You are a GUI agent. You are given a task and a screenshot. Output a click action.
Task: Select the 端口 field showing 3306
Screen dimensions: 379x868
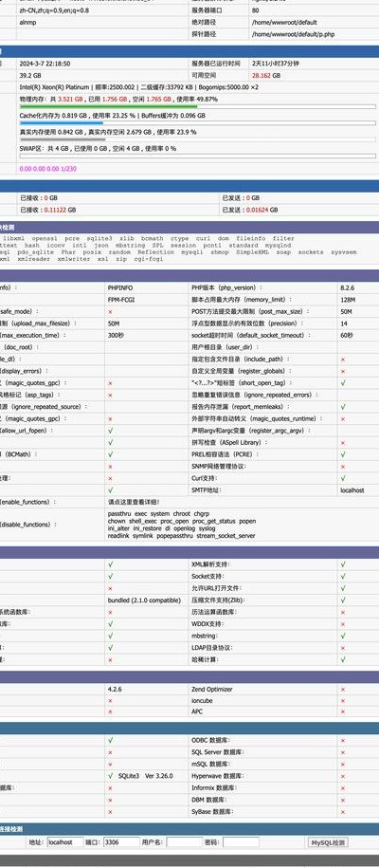coord(121,842)
